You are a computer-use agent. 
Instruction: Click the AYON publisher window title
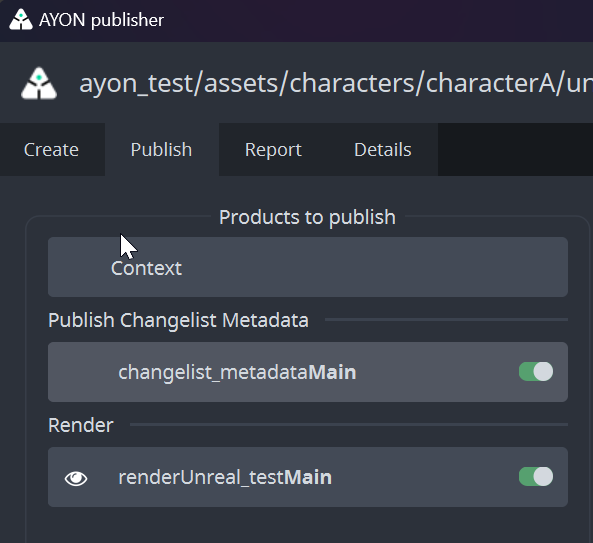click(101, 20)
